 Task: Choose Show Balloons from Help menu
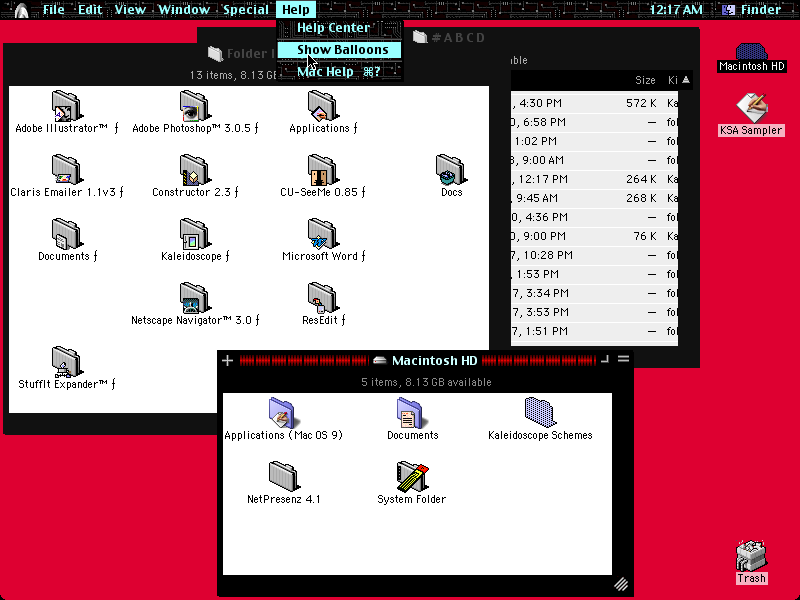click(x=340, y=49)
